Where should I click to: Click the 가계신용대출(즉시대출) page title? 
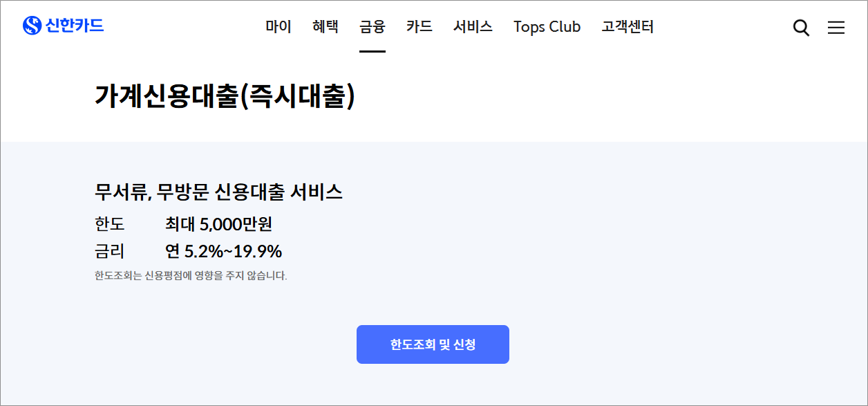[x=225, y=95]
